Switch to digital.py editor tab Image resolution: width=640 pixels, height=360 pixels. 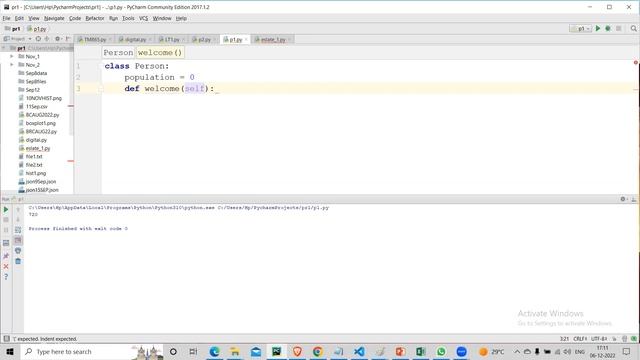click(135, 40)
